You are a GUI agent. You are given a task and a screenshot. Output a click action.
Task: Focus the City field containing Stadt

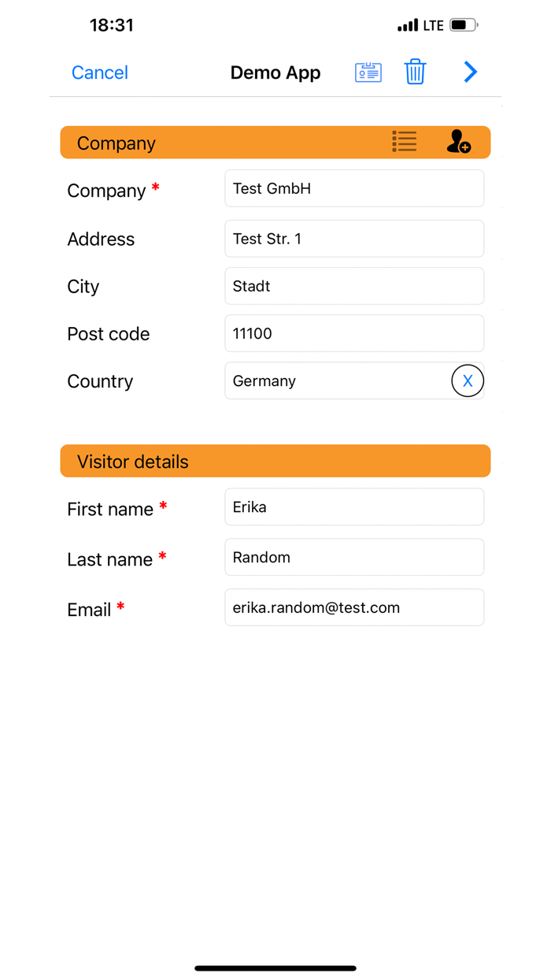coord(354,286)
